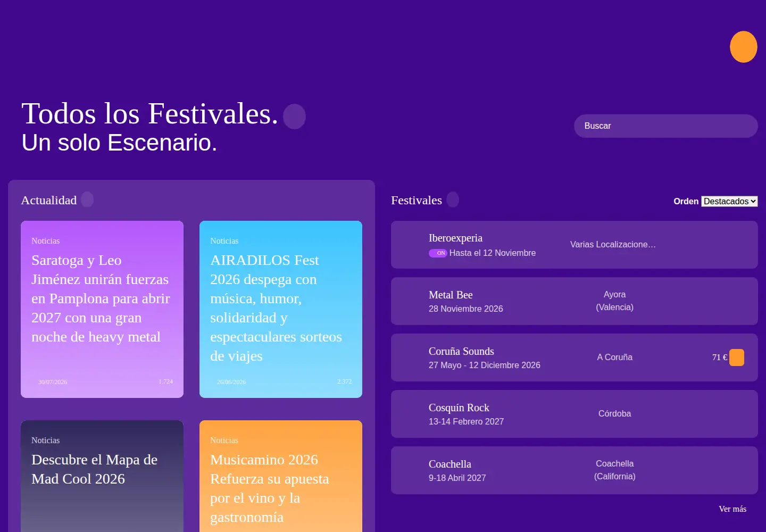The image size is (766, 532).
Task: Click the "Hasta el 12 Noviembre" text
Action: click(x=493, y=253)
